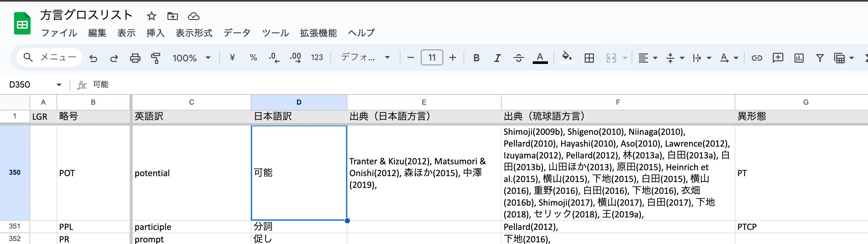Toggle strikethrough formatting

pos(519,58)
